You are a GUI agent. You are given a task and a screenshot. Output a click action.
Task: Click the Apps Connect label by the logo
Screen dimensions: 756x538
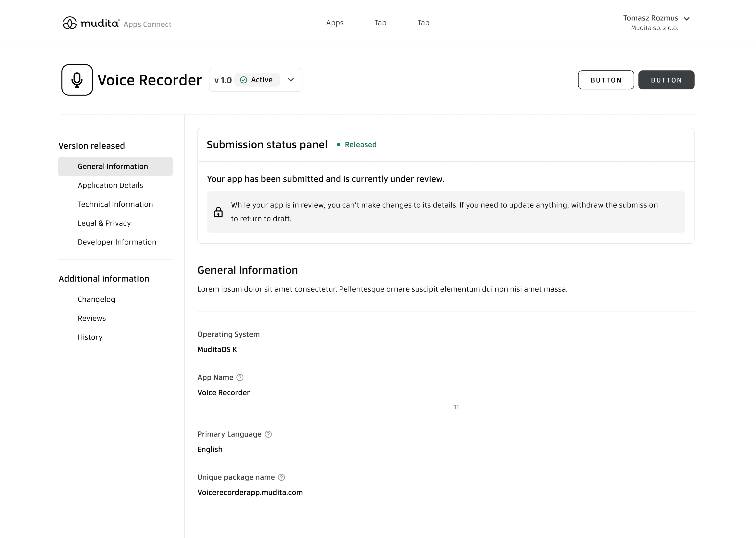(x=147, y=24)
